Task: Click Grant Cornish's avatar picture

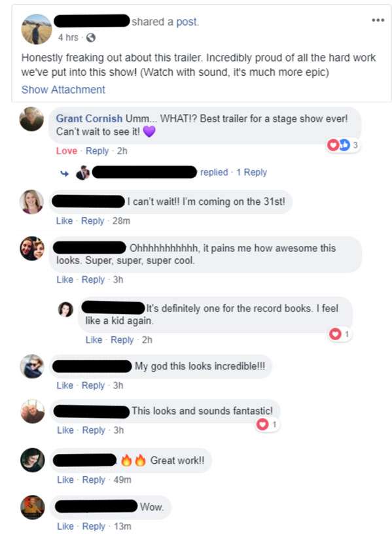Action: [x=31, y=119]
